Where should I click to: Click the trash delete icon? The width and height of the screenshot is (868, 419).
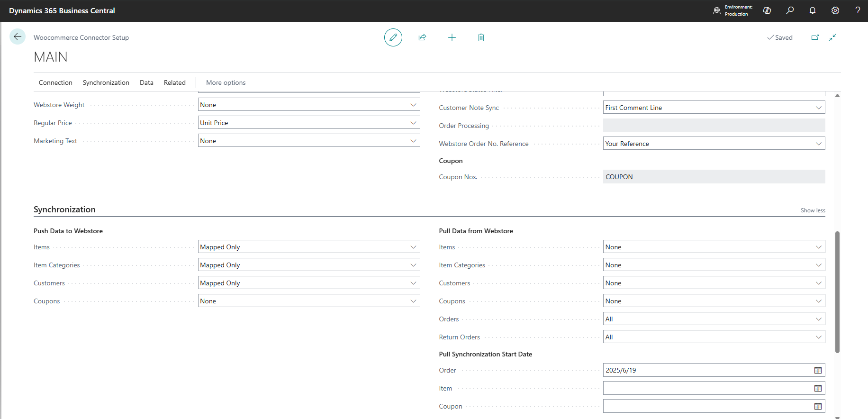click(481, 37)
